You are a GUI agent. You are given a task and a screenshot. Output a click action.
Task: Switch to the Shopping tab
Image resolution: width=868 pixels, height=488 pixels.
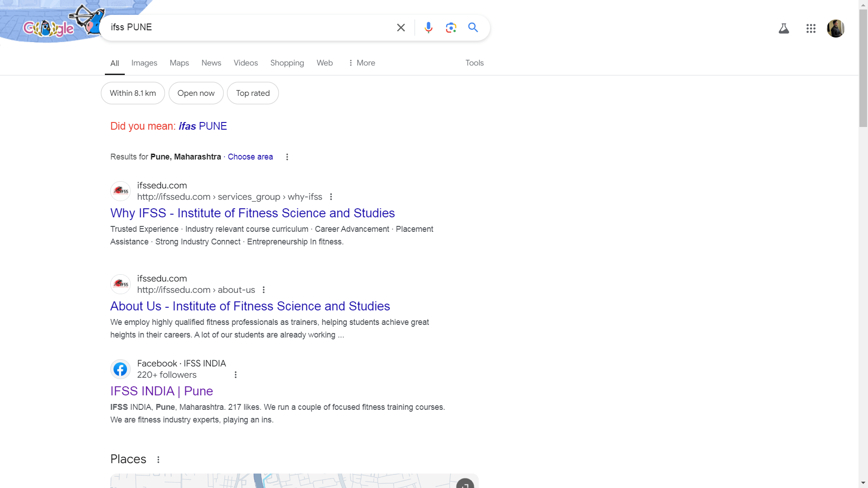(287, 63)
